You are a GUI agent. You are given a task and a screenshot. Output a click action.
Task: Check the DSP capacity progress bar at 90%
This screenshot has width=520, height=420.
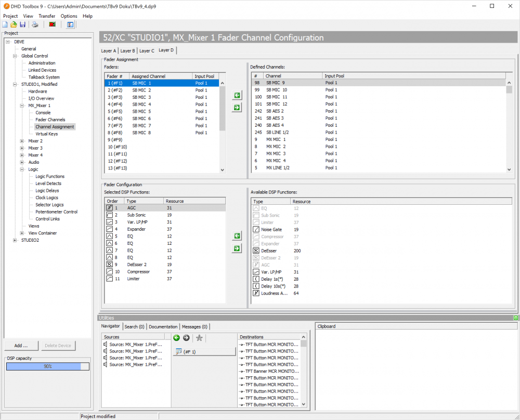click(x=47, y=366)
